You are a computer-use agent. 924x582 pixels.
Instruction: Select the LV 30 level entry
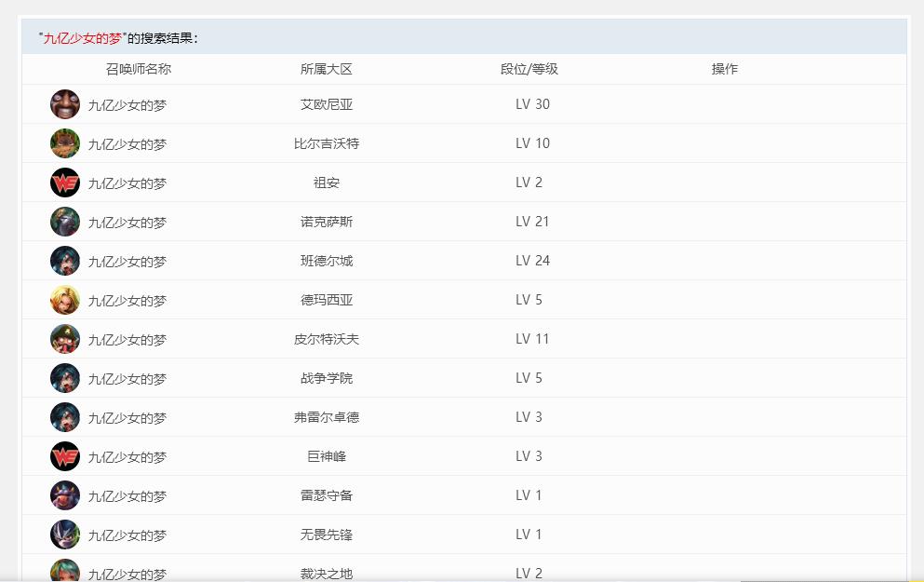(x=532, y=104)
